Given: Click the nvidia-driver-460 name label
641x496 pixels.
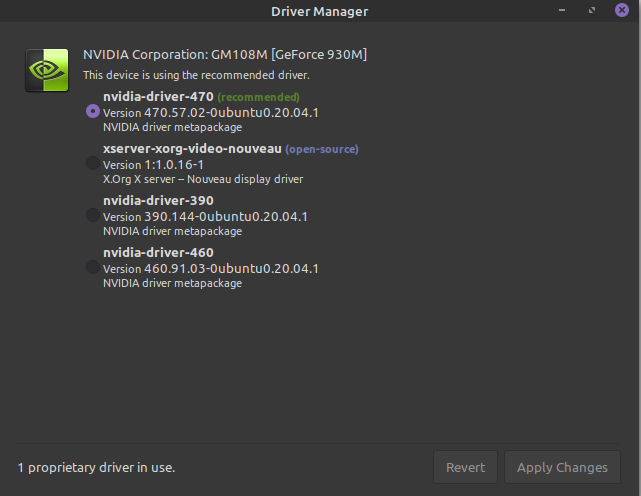Looking at the screenshot, I should click(158, 253).
